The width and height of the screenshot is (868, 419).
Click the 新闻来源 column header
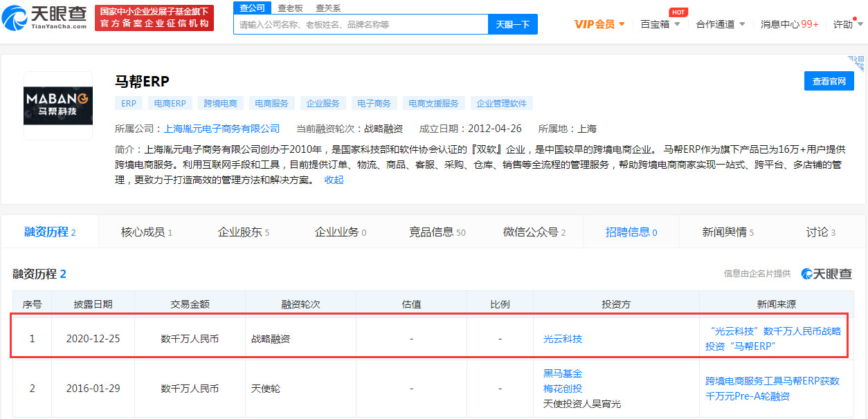777,304
